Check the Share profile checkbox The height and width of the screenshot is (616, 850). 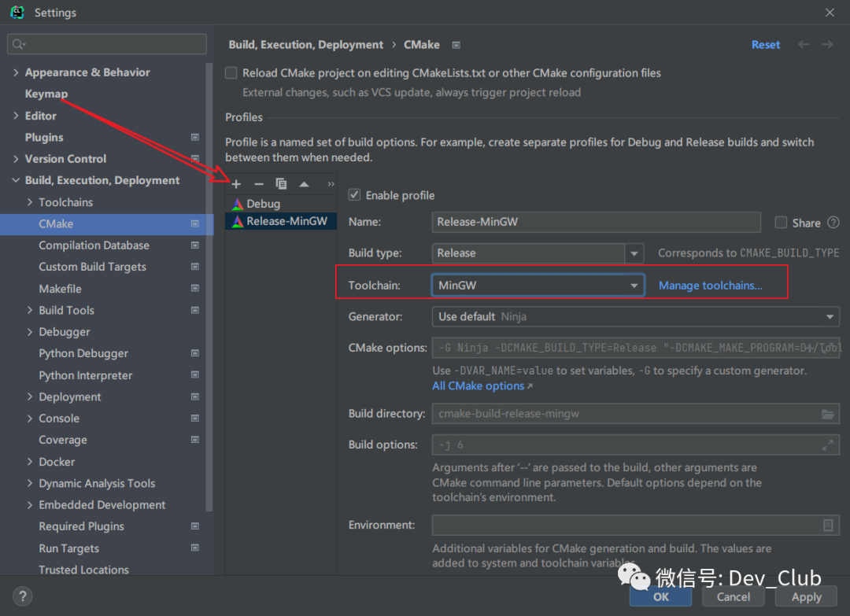pos(781,222)
